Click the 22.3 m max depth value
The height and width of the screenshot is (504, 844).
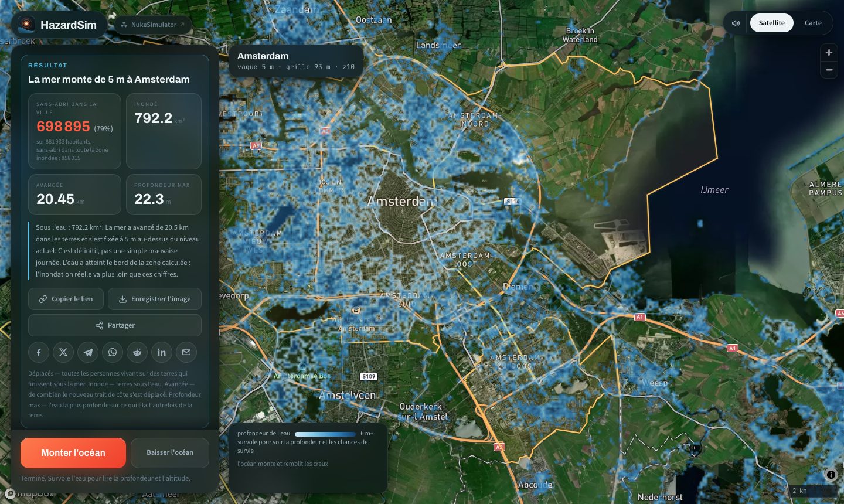149,199
